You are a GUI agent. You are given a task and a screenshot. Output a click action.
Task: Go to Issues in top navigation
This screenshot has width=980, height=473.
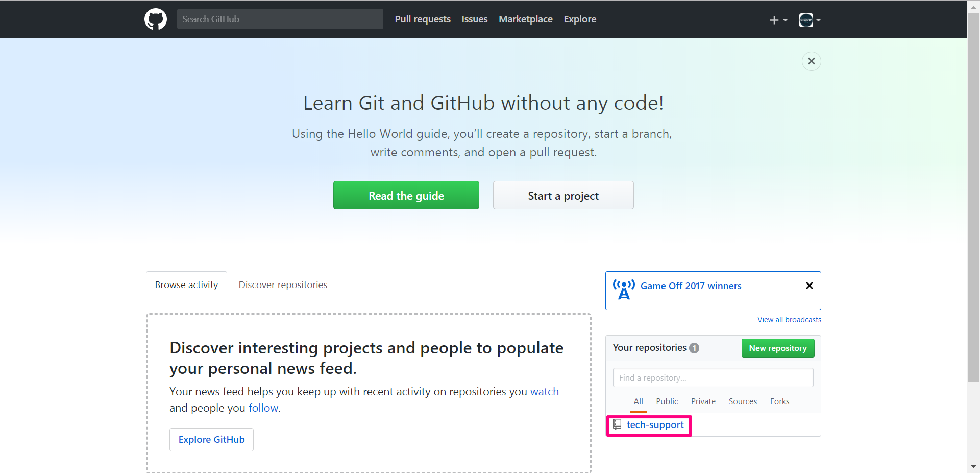point(475,19)
